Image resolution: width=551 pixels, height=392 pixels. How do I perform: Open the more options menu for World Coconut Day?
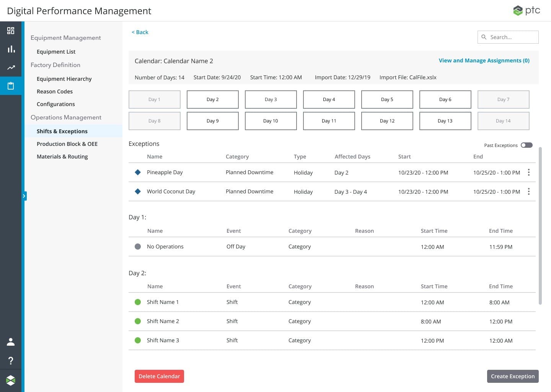(x=529, y=191)
